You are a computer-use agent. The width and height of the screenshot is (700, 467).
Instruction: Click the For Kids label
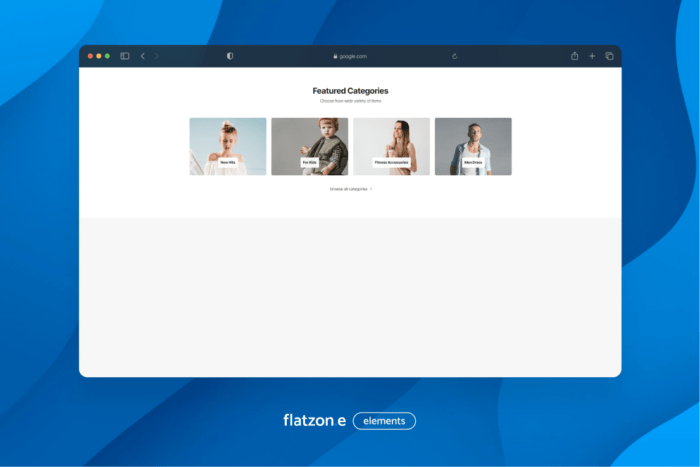click(x=309, y=162)
